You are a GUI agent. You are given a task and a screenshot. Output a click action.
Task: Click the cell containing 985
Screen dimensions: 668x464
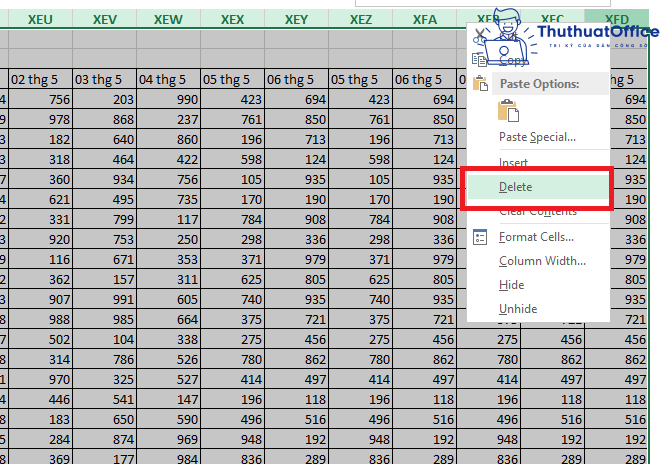pos(105,320)
